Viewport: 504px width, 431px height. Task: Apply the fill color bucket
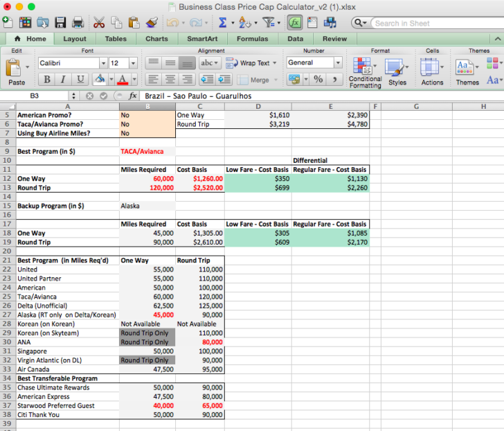[100, 79]
